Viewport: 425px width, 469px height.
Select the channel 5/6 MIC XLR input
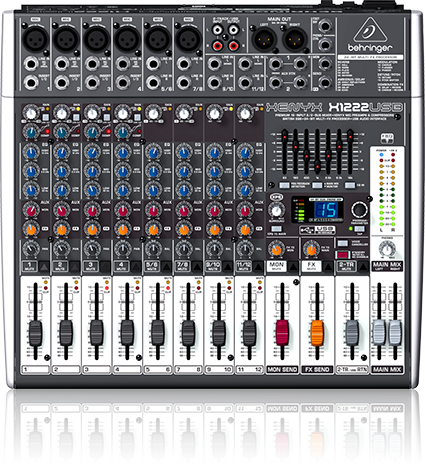coord(158,39)
